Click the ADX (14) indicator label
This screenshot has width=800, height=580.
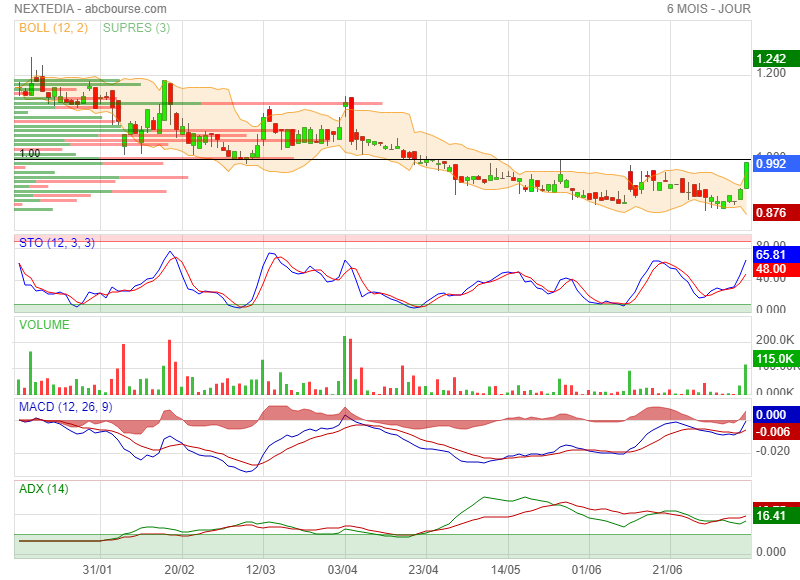44,489
